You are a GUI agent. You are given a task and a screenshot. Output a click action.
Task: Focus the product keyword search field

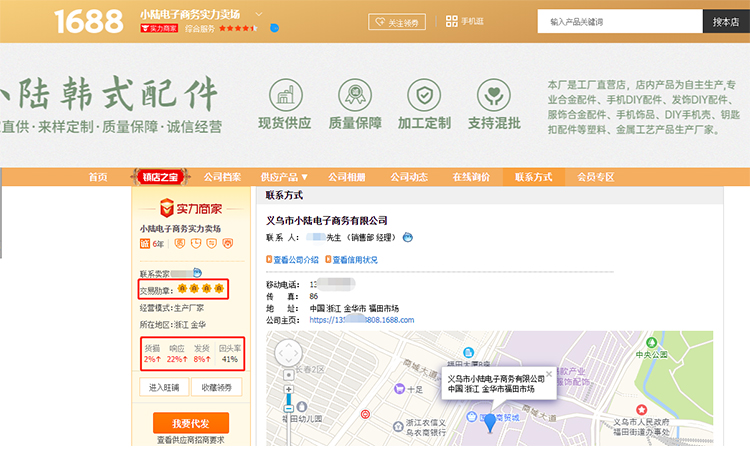(620, 22)
